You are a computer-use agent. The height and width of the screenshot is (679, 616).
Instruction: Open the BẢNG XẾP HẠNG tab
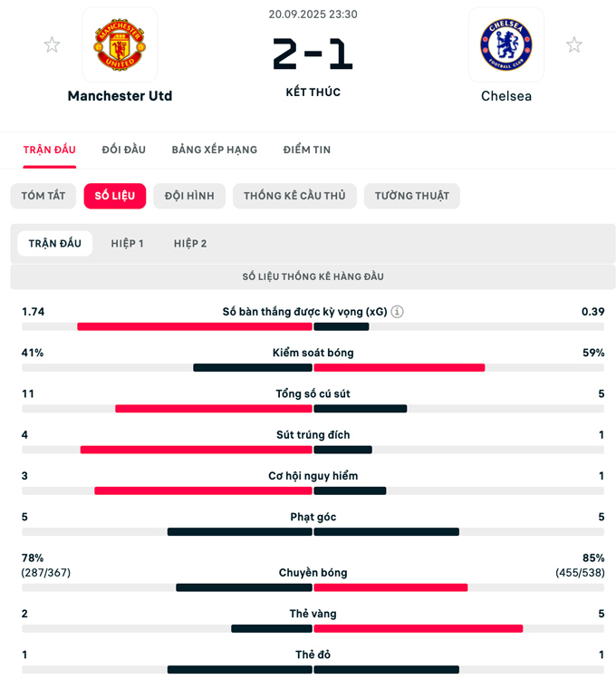(x=215, y=150)
